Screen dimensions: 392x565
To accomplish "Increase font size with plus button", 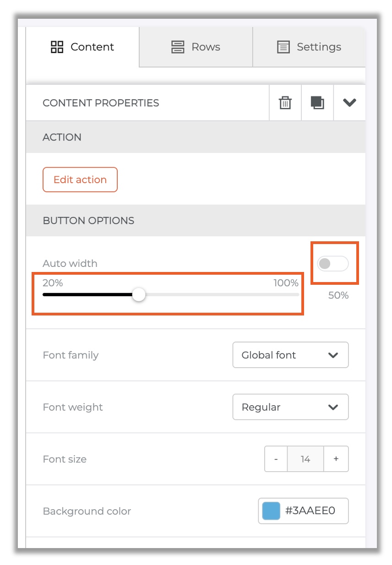I will tap(336, 459).
